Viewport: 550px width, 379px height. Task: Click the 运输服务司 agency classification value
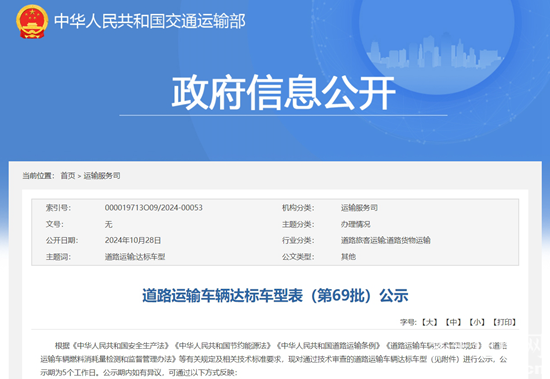[359, 208]
